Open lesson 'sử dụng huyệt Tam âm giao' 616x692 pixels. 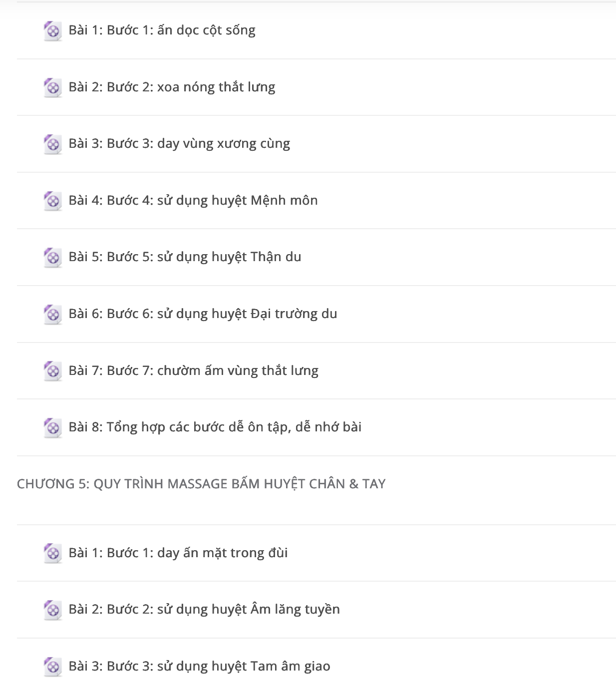[199, 667]
